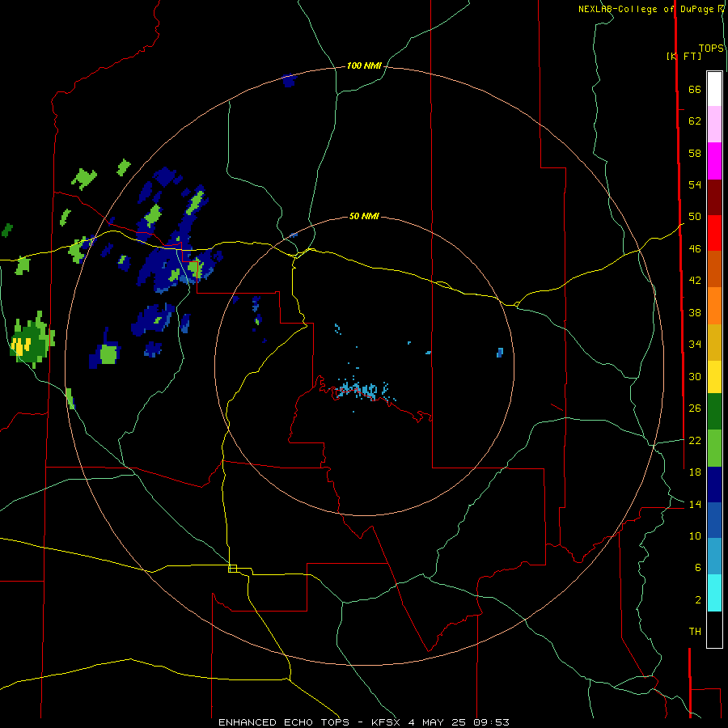
Task: Click the bright yellow legend swatch
Action: tap(714, 377)
